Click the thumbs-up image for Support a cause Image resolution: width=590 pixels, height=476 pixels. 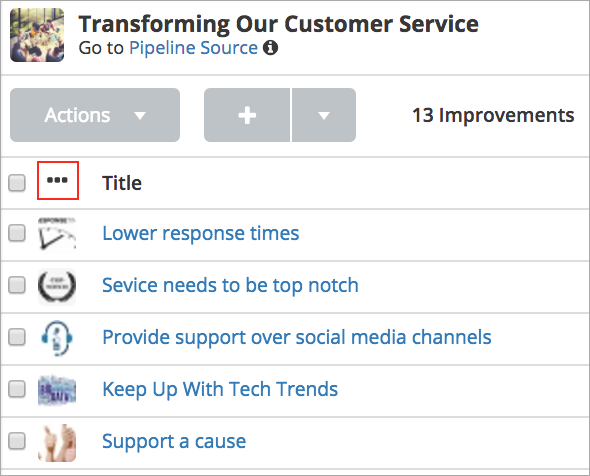click(x=57, y=442)
